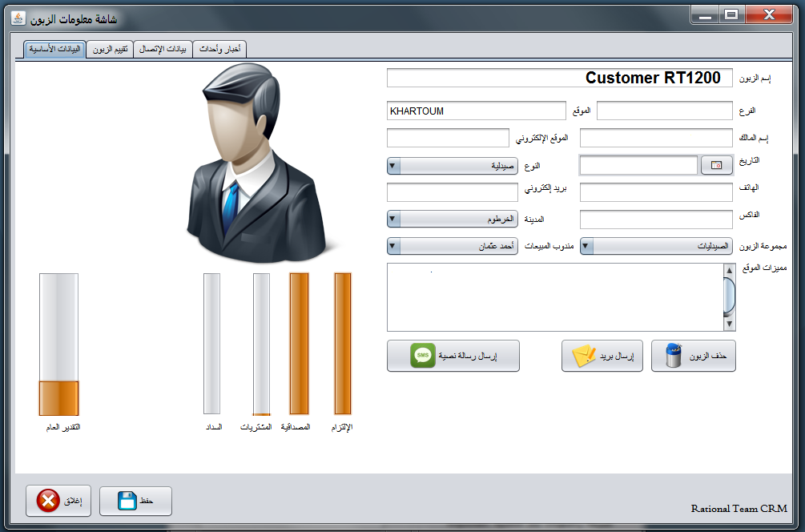Open the customer group dropdown الصيدليات
The image size is (805, 532).
click(586, 246)
